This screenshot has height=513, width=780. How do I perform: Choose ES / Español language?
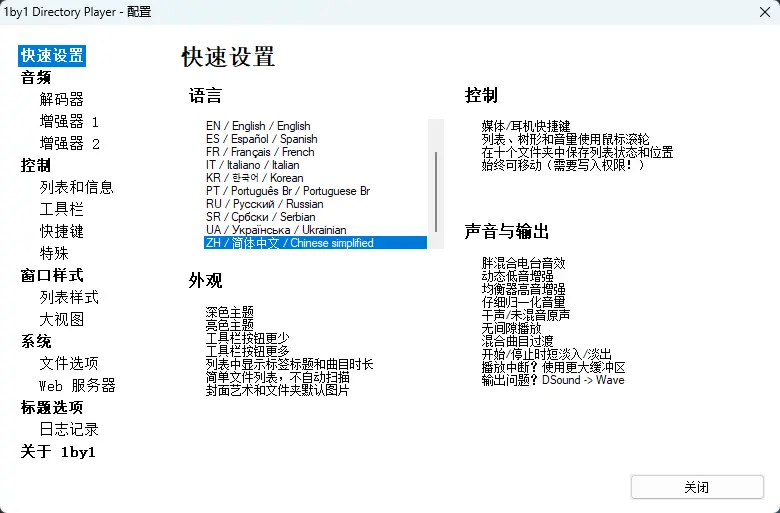click(315, 139)
